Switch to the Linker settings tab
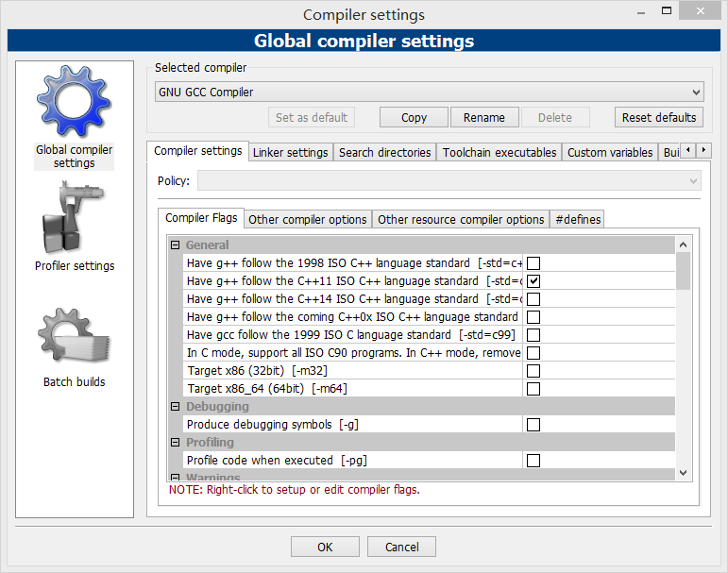728x573 pixels. [x=291, y=152]
